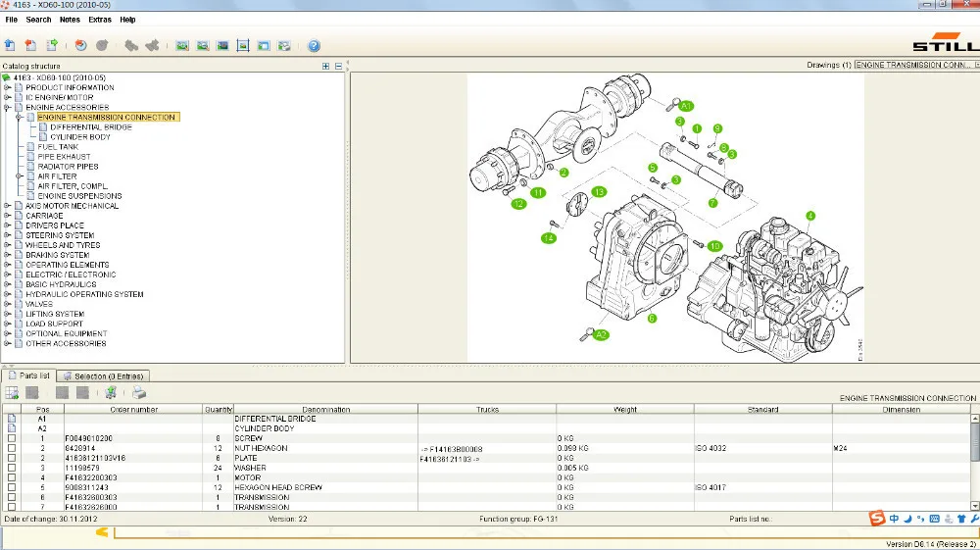Check the box for SCREW F0049010200 row
Viewport: 980px width, 550px height.
coord(12,438)
